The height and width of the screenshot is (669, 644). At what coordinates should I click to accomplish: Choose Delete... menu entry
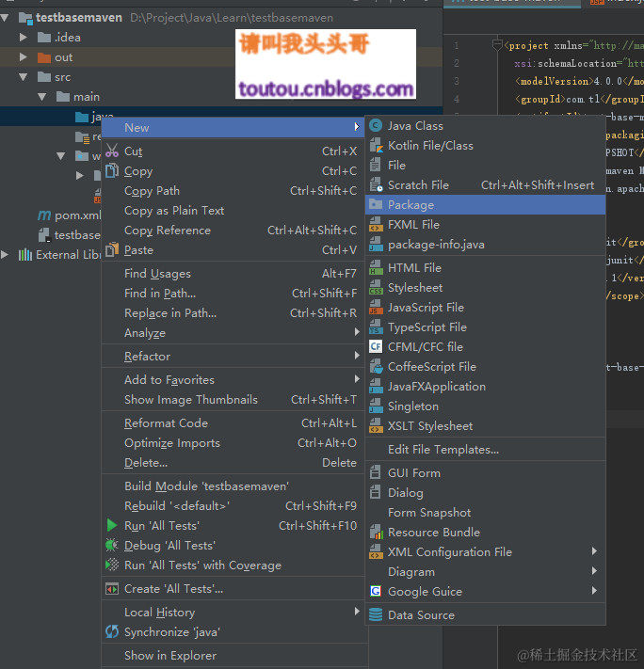[233, 463]
